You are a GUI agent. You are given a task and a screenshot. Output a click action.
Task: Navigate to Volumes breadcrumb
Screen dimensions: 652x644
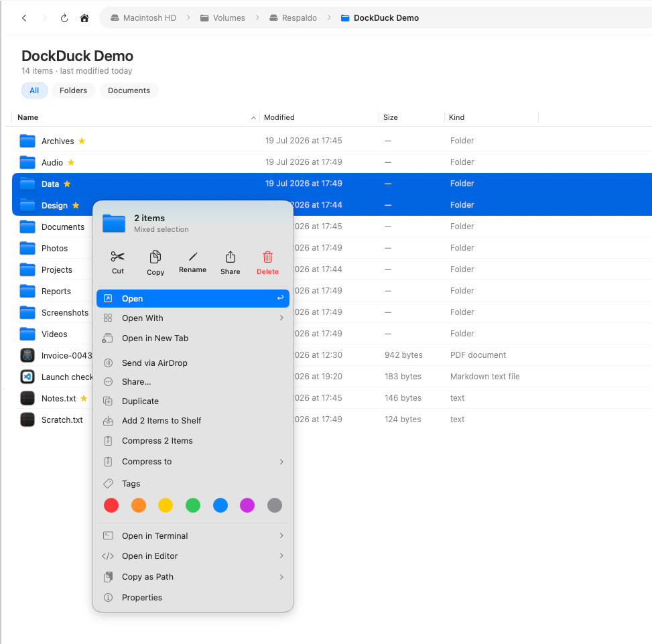(x=222, y=18)
